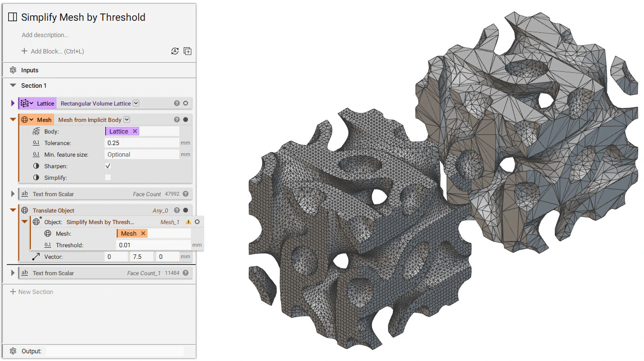This screenshot has height=361, width=644.
Task: Click the globe icon on Translate Object
Action: [x=25, y=210]
